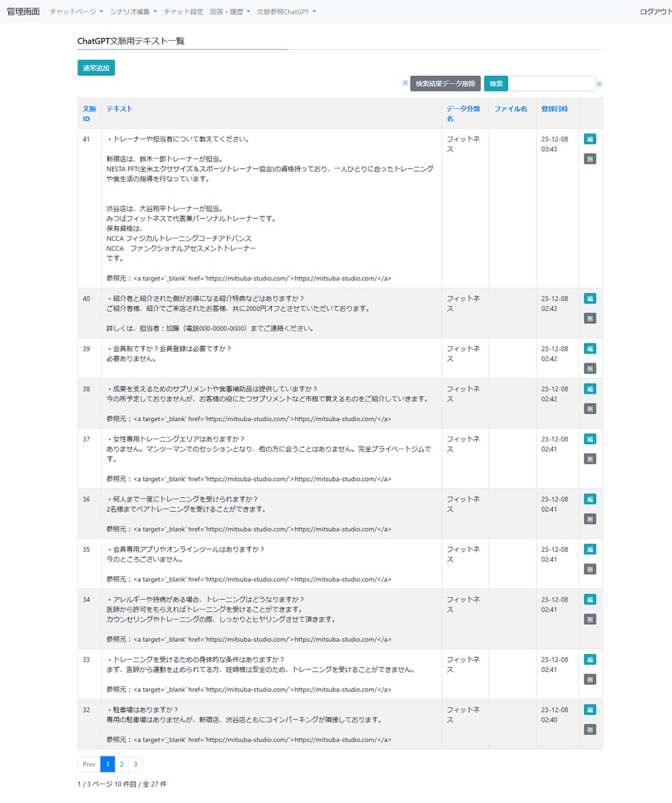Edit the entry with ID 36
Viewport: 672px width, 803px height.
tap(590, 499)
